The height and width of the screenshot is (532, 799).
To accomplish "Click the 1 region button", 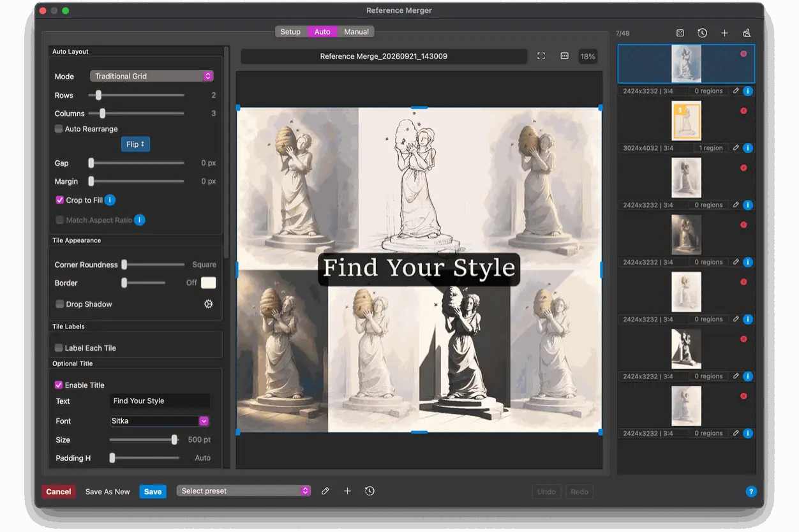I will 711,148.
